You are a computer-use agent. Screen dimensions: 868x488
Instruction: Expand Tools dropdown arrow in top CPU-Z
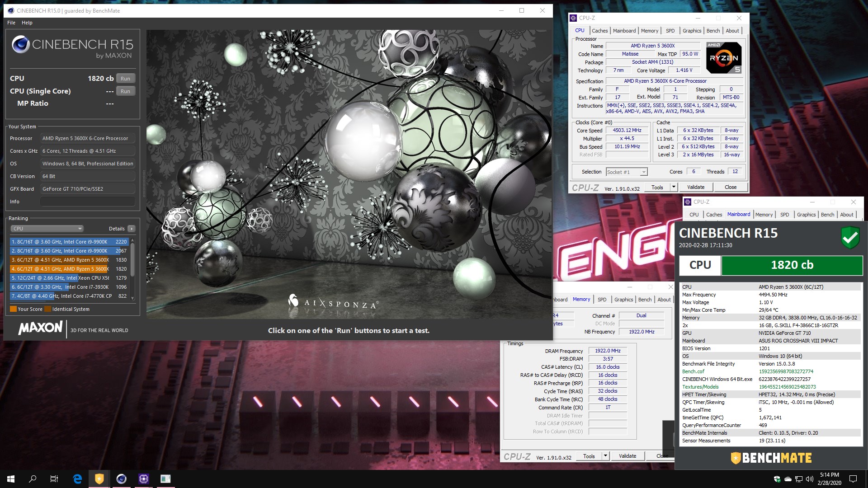674,187
